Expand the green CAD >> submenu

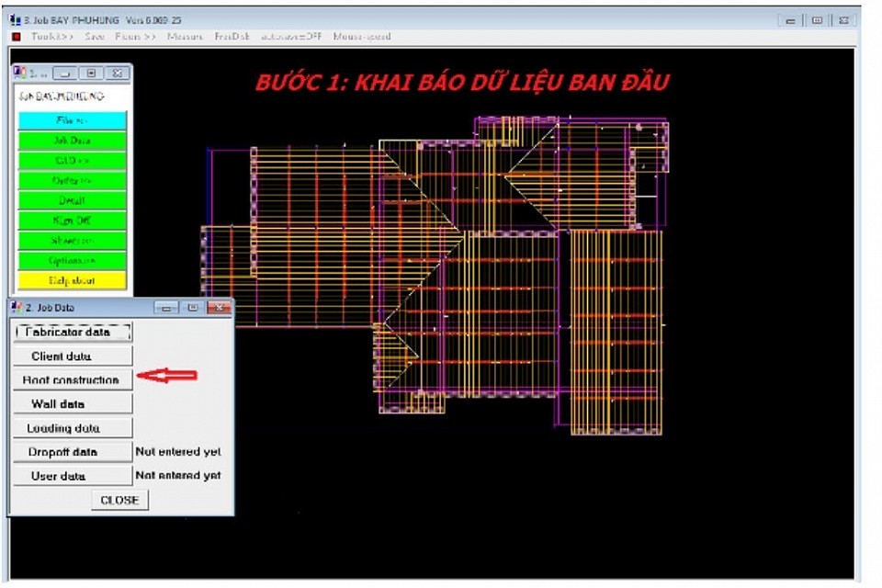tap(72, 161)
